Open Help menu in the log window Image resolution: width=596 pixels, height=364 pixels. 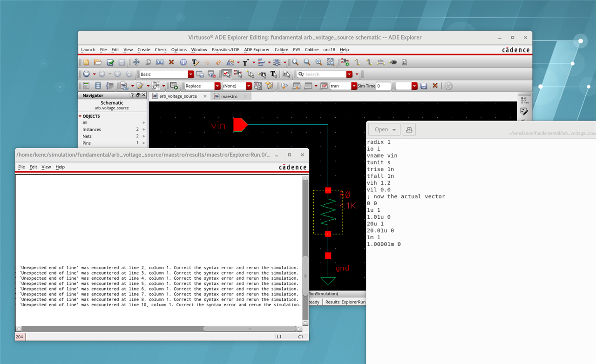pos(60,167)
